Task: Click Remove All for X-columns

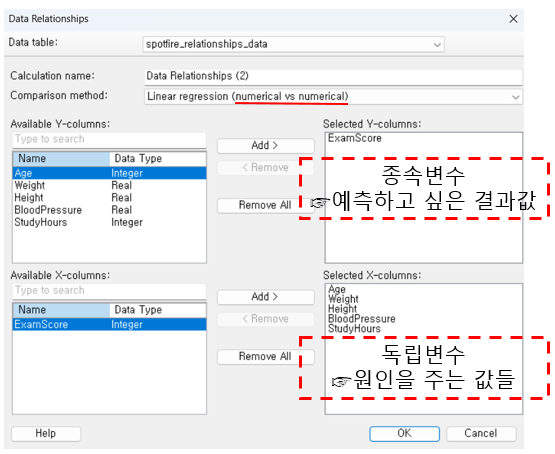Action: tap(265, 357)
